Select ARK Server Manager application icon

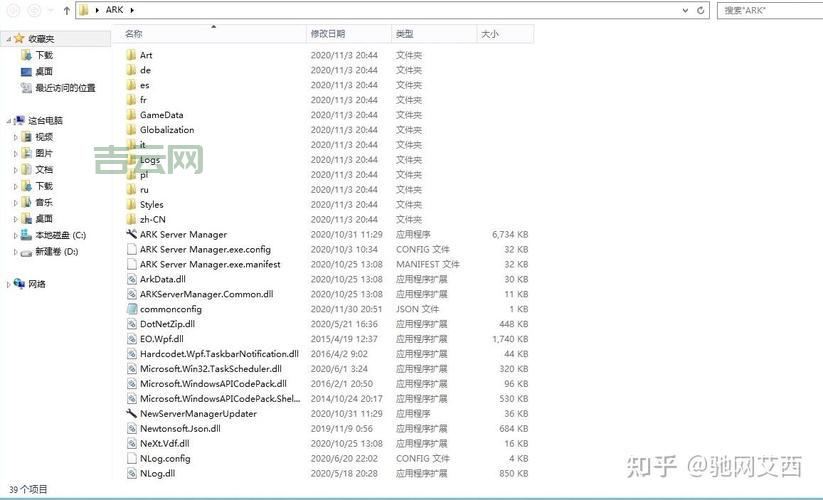pyautogui.click(x=131, y=234)
